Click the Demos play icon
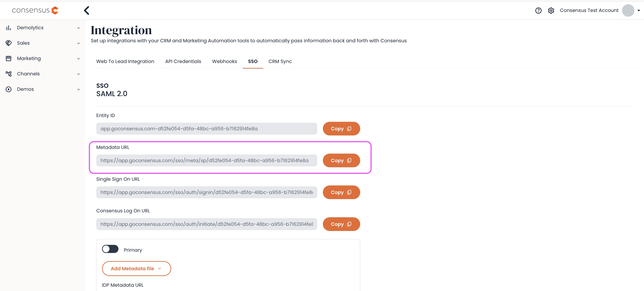The height and width of the screenshot is (291, 644). coord(9,89)
